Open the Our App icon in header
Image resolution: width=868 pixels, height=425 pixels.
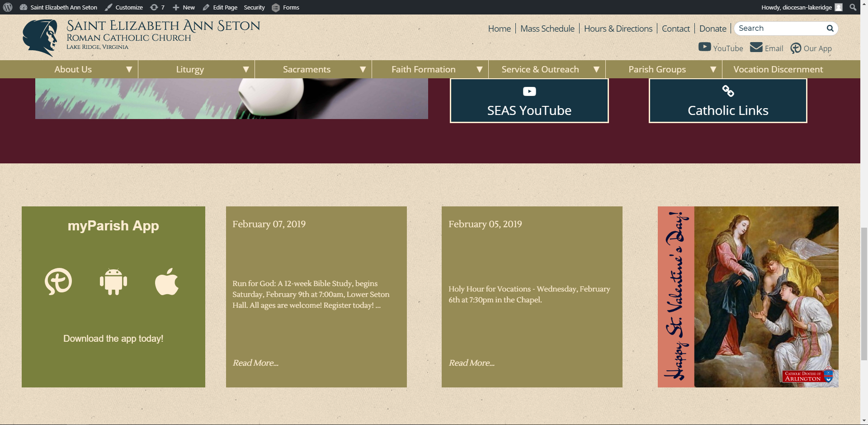796,48
